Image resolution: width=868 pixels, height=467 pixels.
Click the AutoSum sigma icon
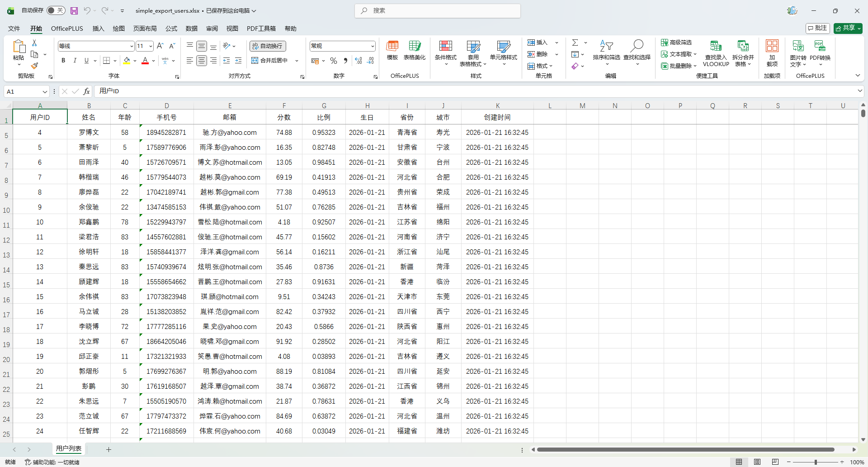tap(575, 43)
